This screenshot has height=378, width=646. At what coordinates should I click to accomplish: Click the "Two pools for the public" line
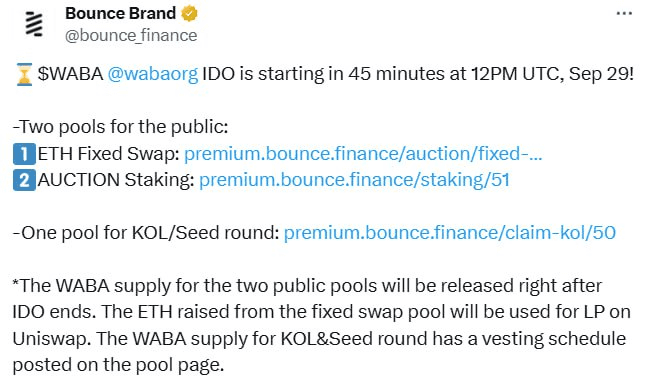tap(120, 127)
